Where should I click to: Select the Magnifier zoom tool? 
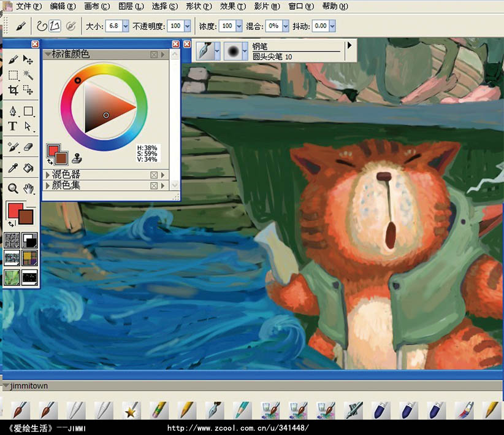(x=13, y=188)
